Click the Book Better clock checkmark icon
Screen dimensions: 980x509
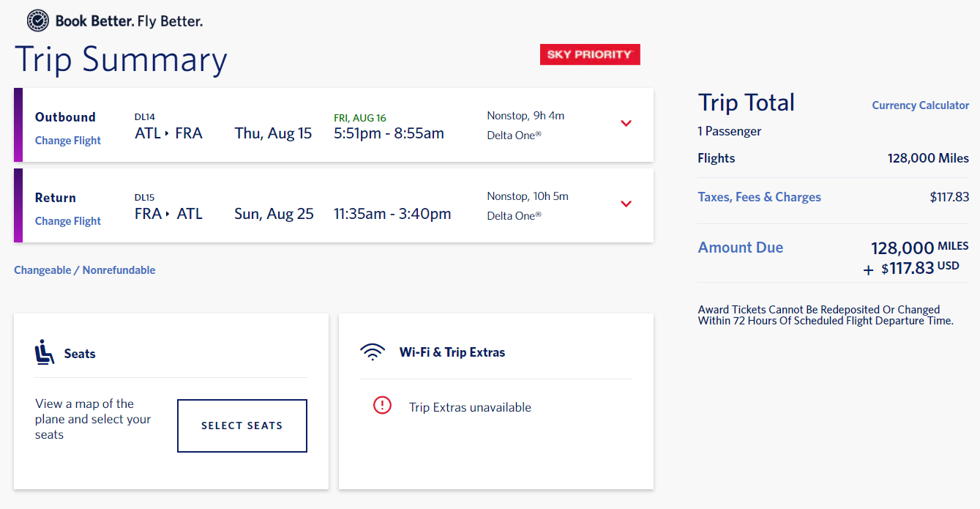pyautogui.click(x=38, y=21)
